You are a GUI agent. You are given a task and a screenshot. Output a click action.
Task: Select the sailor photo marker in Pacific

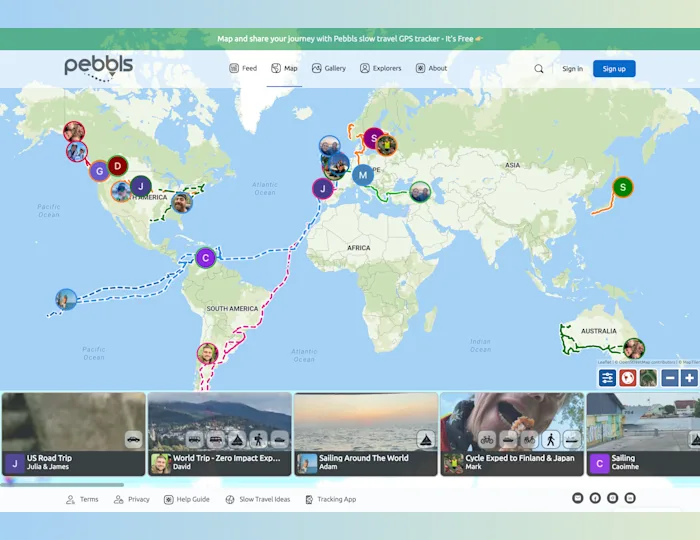[x=66, y=299]
